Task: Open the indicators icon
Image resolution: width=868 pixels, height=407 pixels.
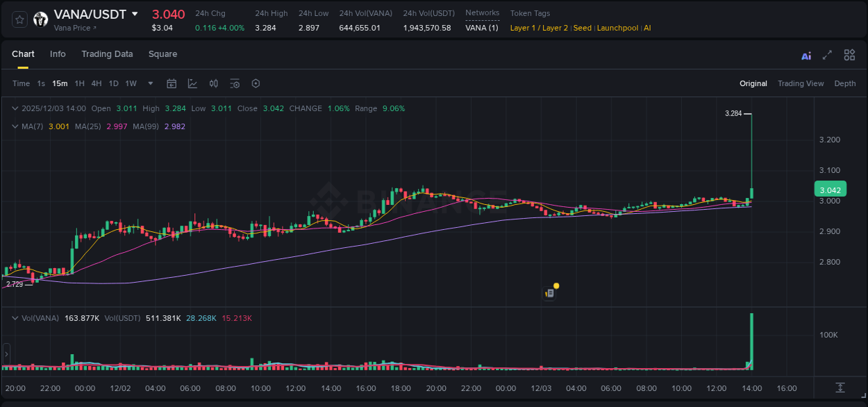Action: [x=213, y=83]
